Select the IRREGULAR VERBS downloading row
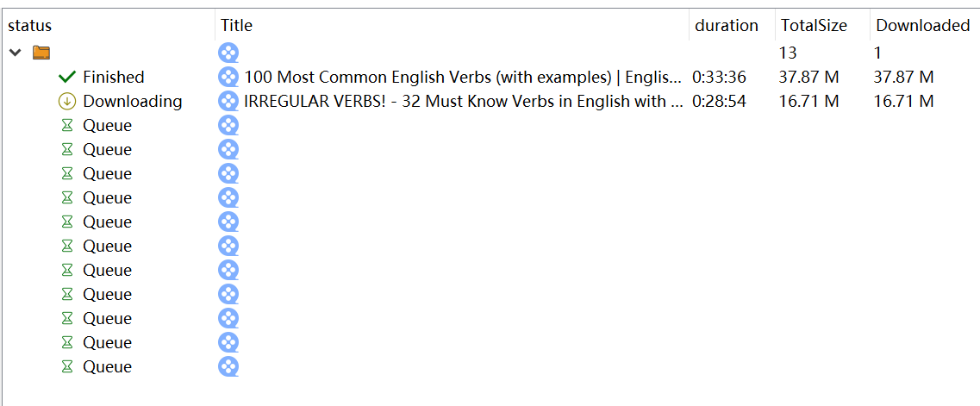This screenshot has width=980, height=406. [x=491, y=101]
